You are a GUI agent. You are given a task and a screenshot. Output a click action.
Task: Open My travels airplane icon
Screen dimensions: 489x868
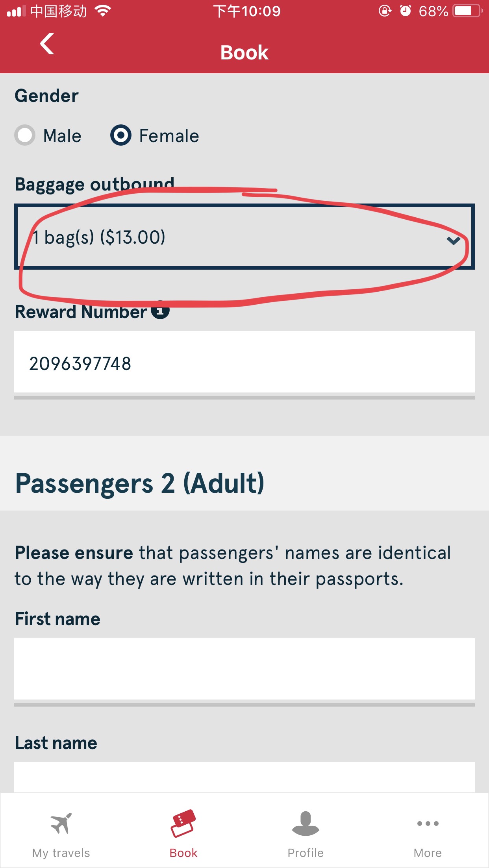[x=61, y=823]
